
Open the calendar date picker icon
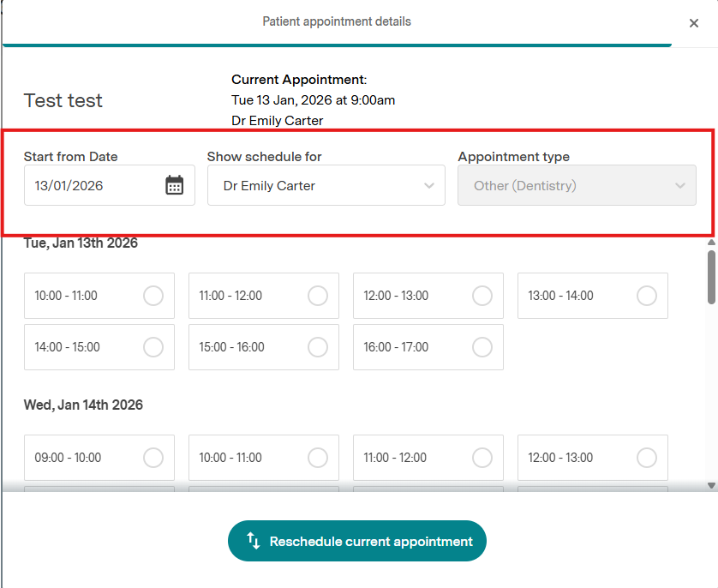click(x=175, y=185)
